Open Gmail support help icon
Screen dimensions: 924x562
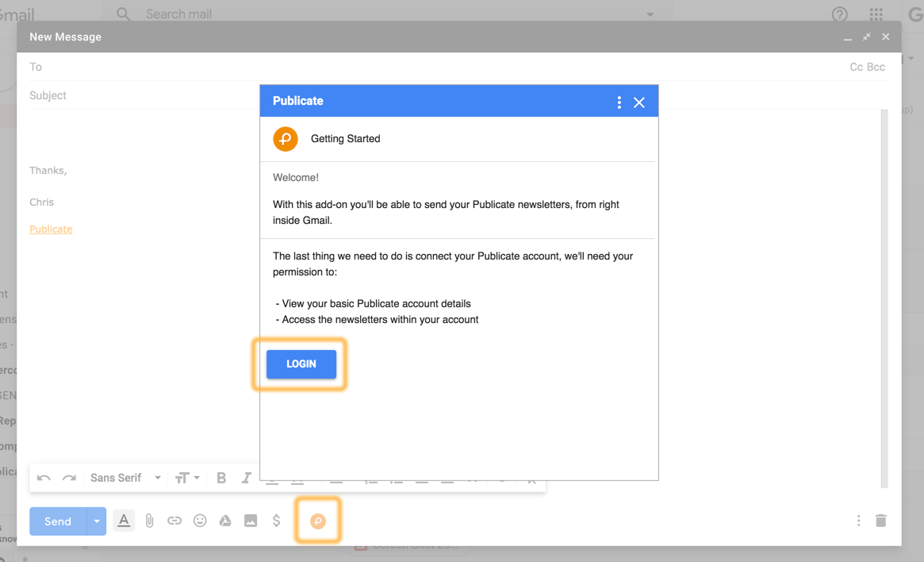tap(840, 14)
